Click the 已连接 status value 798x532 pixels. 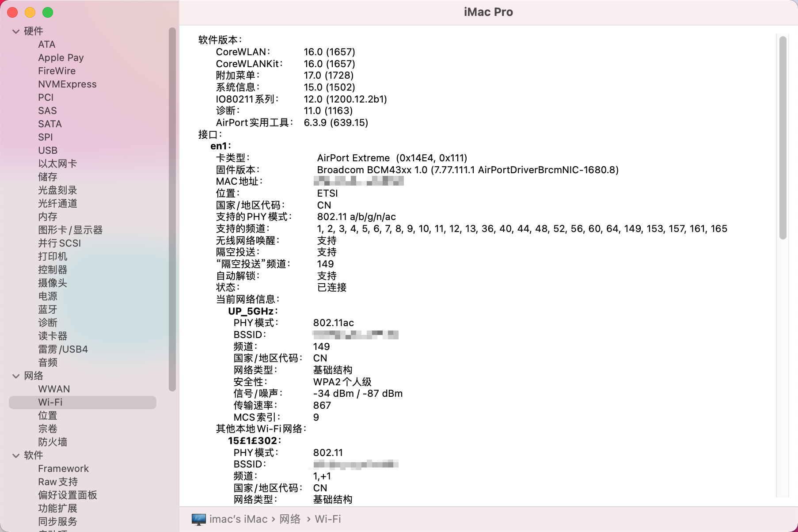(x=332, y=288)
